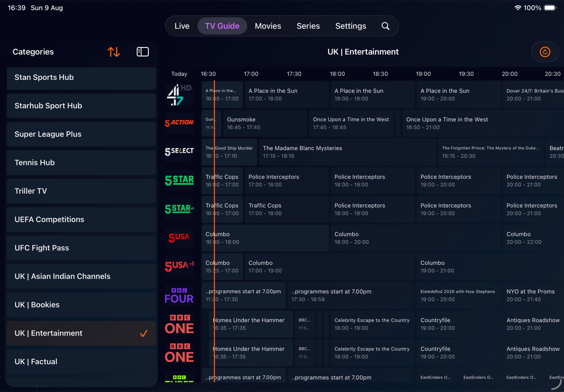564x392 pixels.
Task: Open Gunsmoke 16:45 - 17:45 program
Action: (x=265, y=123)
